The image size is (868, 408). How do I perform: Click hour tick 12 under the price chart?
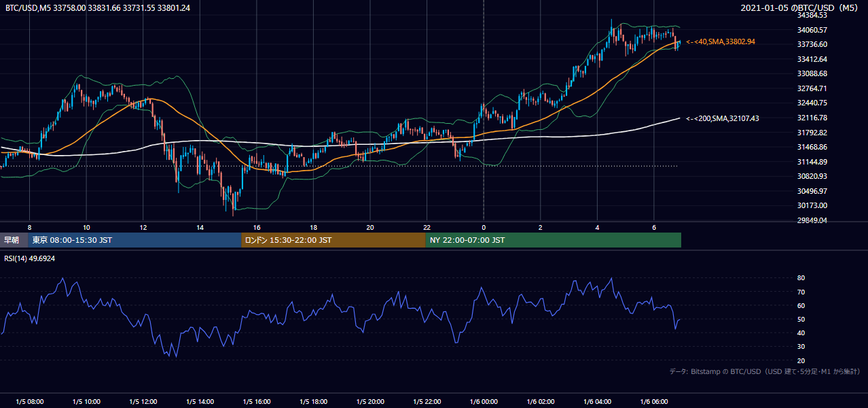point(143,227)
